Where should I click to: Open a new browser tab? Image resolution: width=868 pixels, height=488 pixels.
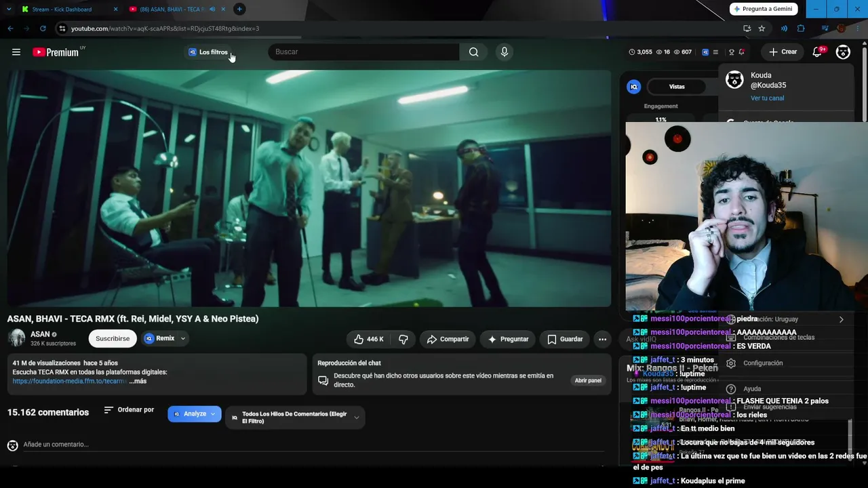click(239, 9)
